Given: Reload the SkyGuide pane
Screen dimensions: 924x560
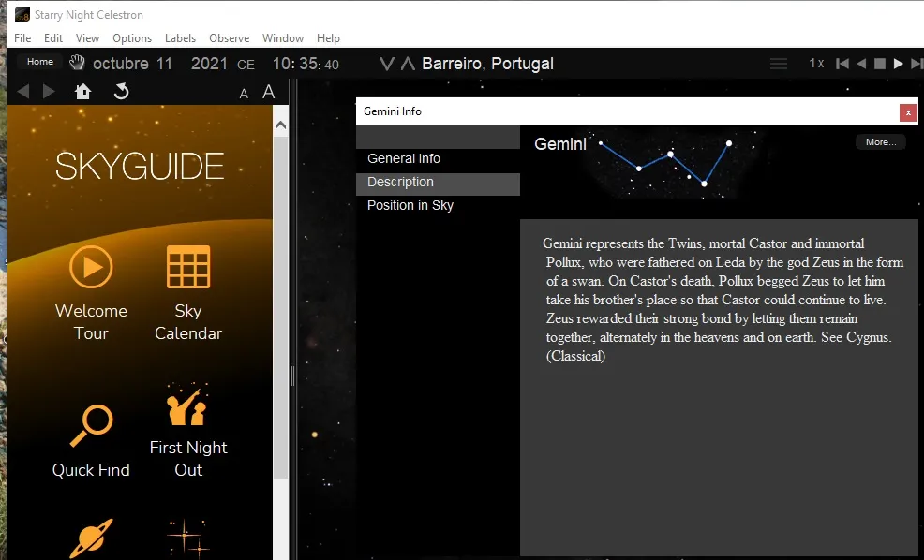Looking at the screenshot, I should (x=122, y=91).
